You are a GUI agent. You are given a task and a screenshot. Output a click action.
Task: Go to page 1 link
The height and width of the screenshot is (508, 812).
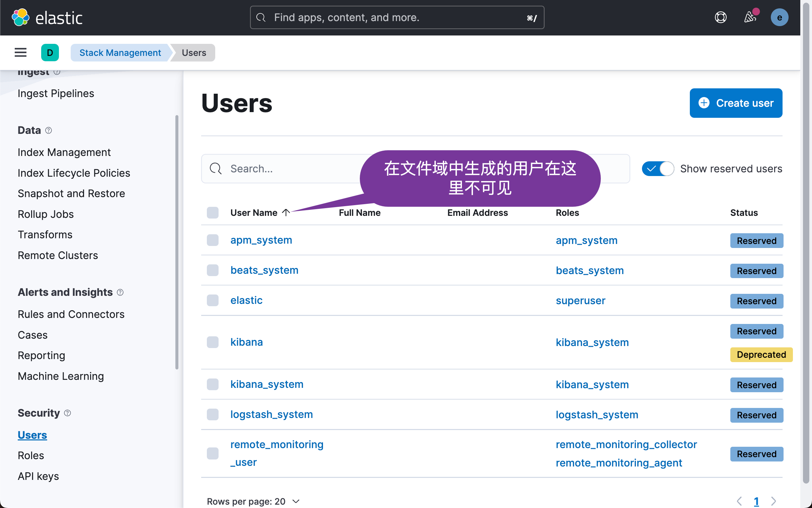[x=756, y=501]
